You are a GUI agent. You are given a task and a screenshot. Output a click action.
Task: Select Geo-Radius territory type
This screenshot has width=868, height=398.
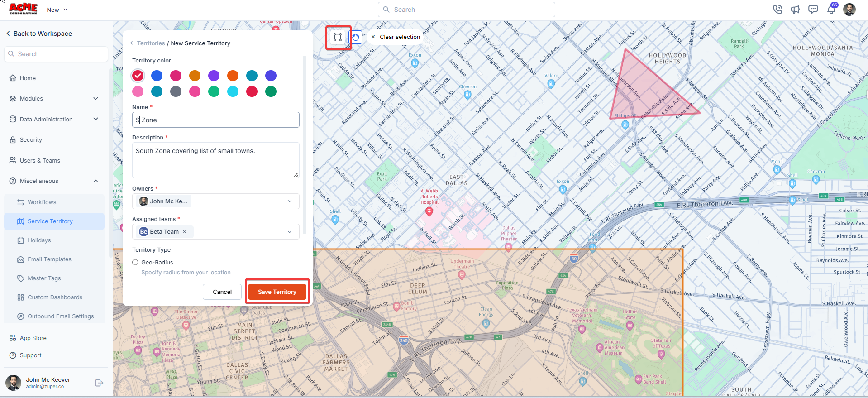tap(135, 263)
